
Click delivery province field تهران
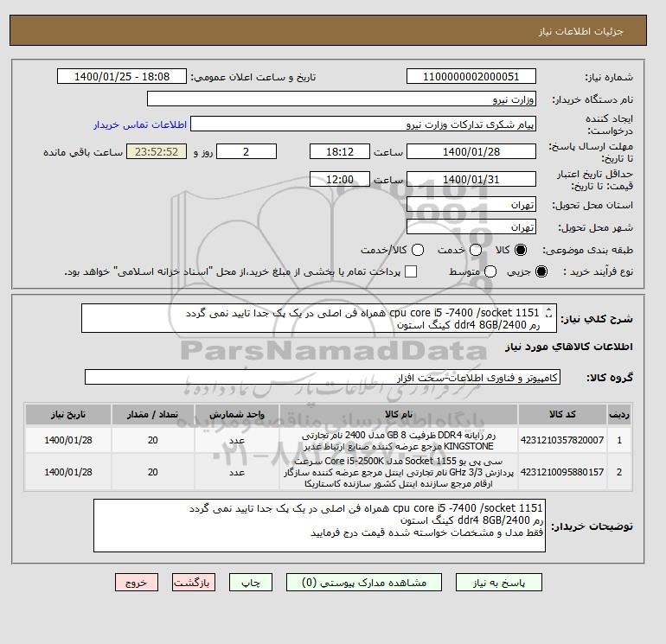coord(471,205)
